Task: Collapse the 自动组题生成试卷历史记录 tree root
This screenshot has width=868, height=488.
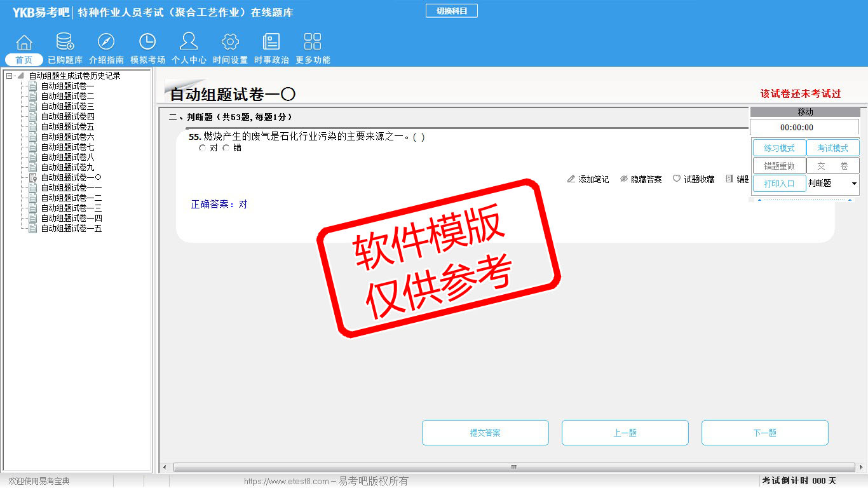Action: (x=10, y=76)
